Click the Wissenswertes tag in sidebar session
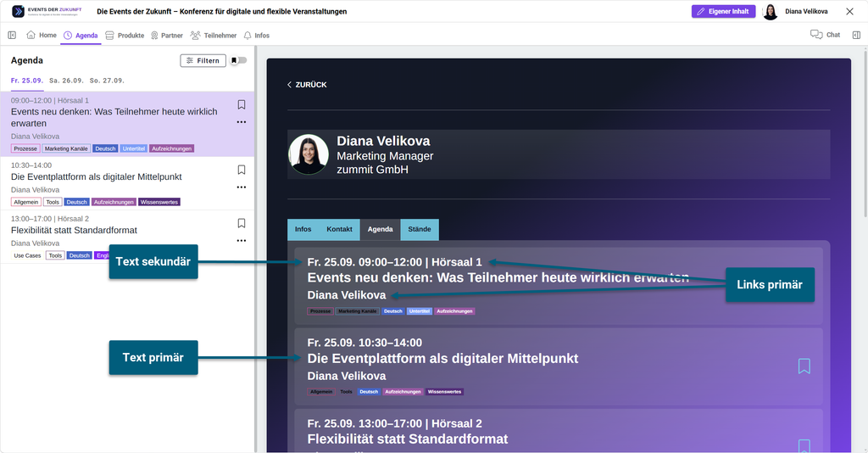Screen dimensions: 868x453 pyautogui.click(x=159, y=202)
